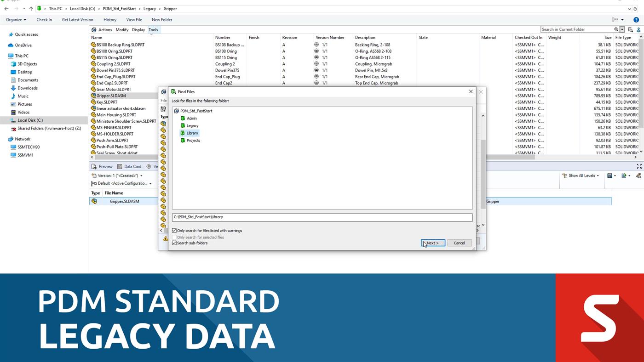
Task: Open the Actions menu
Action: click(105, 30)
